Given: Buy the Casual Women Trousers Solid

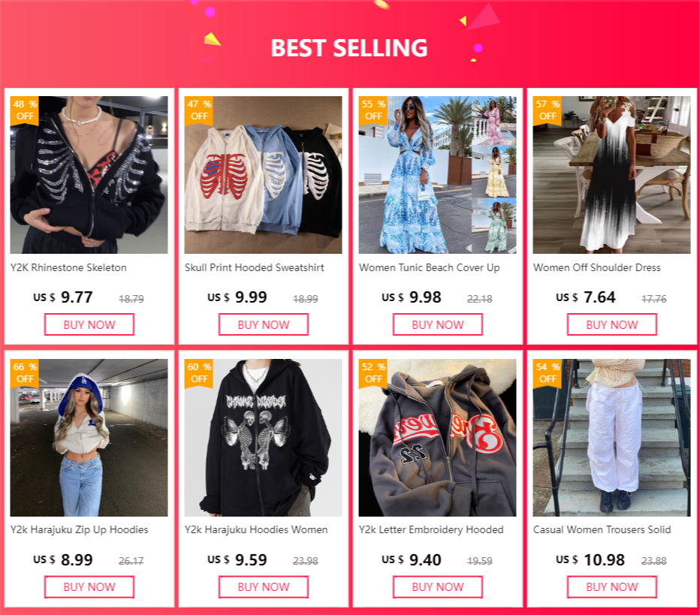Looking at the screenshot, I should 611,587.
